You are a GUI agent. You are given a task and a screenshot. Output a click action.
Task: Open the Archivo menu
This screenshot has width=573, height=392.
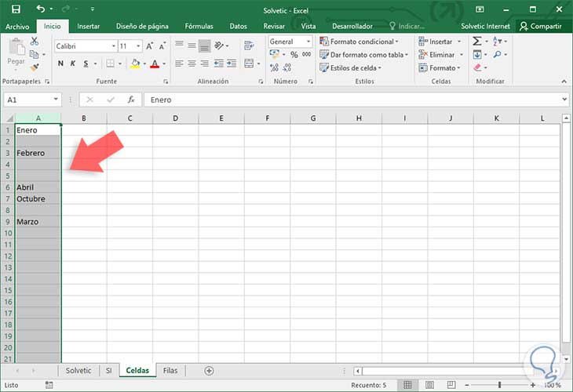(17, 27)
